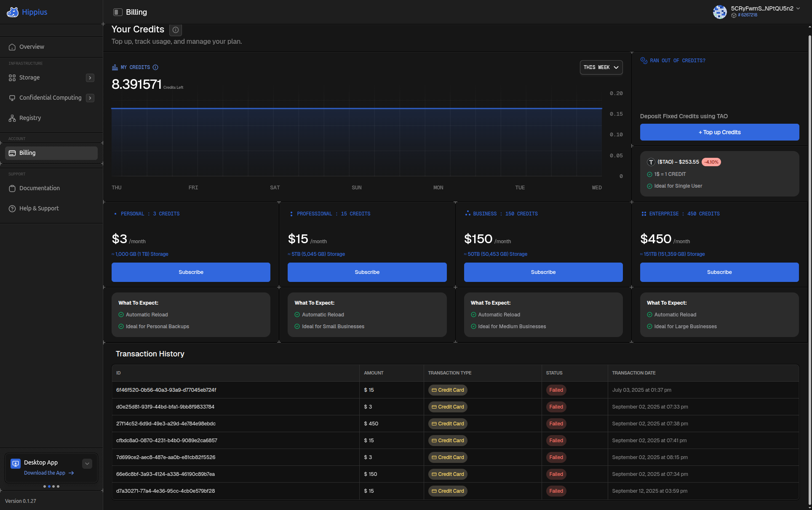Click the info icon beside MY CREDITS
The image size is (812, 510).
[x=155, y=67]
